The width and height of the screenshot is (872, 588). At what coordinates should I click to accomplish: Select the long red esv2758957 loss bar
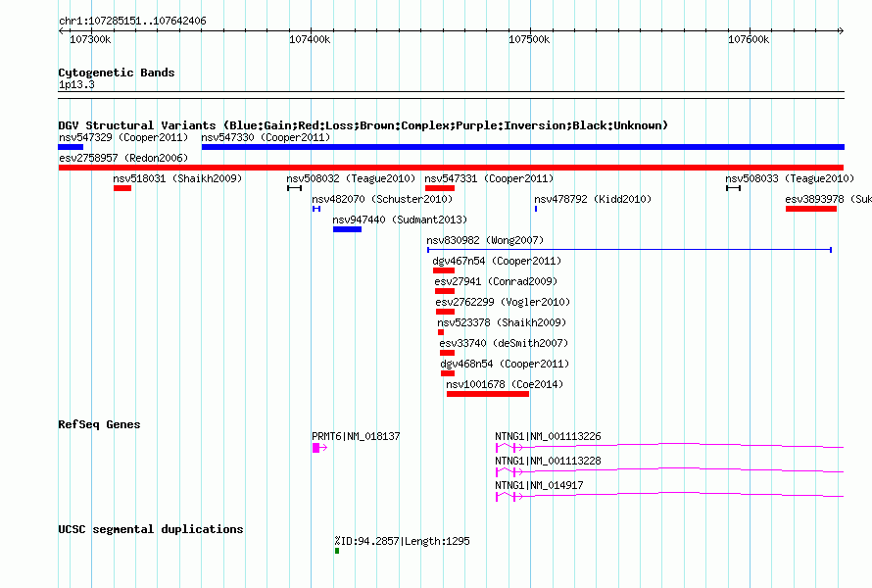click(451, 168)
